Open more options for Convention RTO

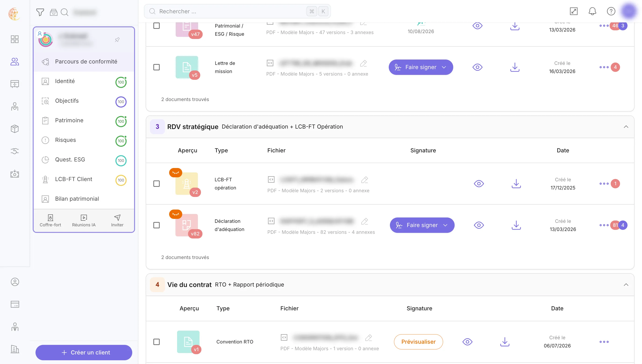[x=604, y=342]
